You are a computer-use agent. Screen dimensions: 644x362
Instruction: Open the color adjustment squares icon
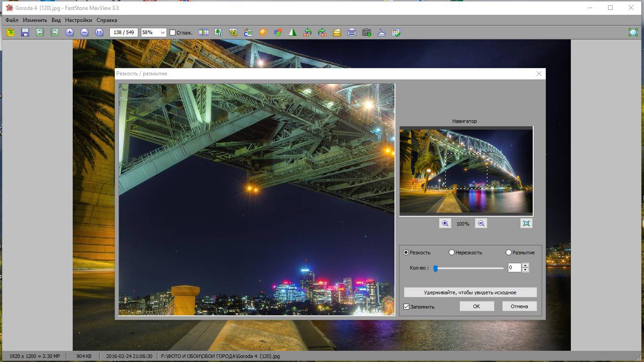pyautogui.click(x=278, y=32)
